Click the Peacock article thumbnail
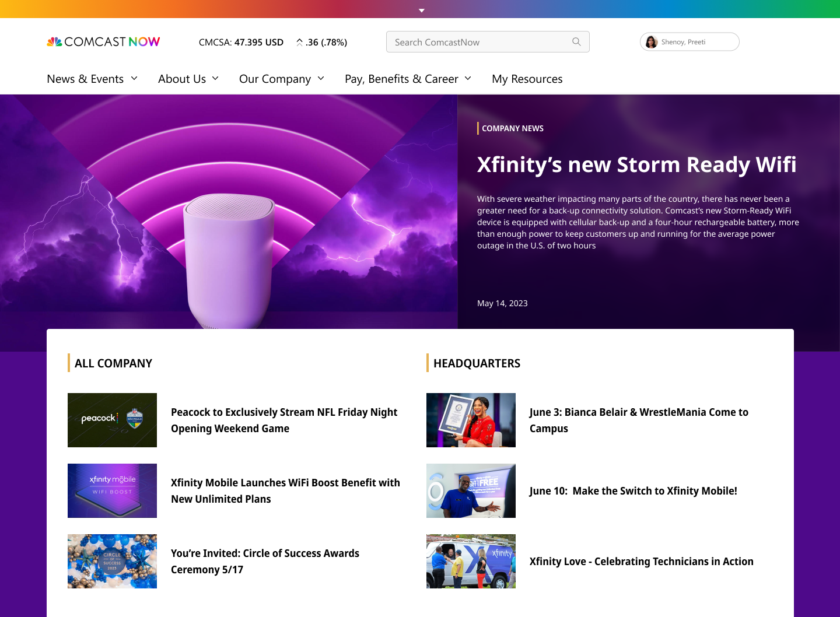Viewport: 840px width, 617px height. click(x=112, y=420)
